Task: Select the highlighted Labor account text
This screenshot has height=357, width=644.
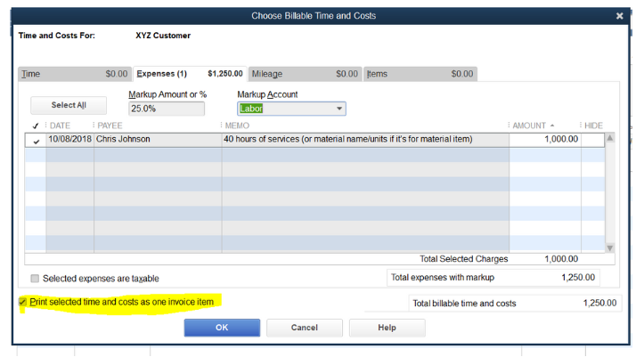Action: point(251,109)
